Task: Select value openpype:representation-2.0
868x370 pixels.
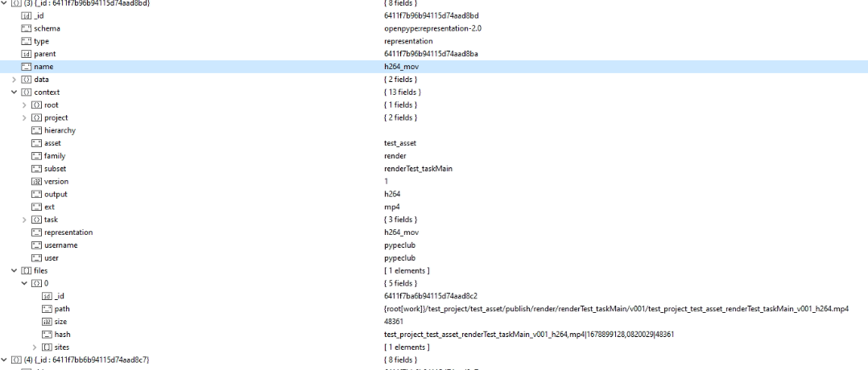Action: tap(432, 28)
